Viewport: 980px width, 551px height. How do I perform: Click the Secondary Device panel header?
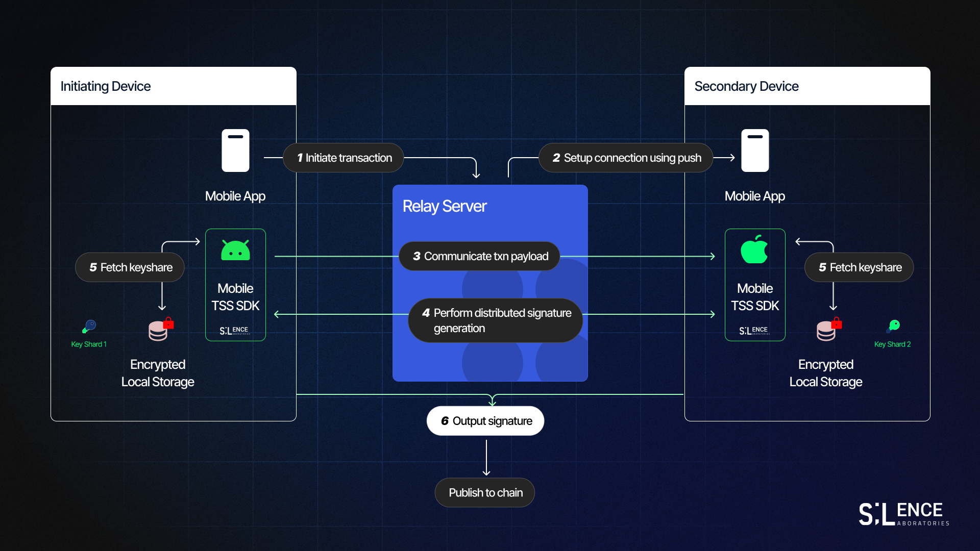click(x=807, y=86)
